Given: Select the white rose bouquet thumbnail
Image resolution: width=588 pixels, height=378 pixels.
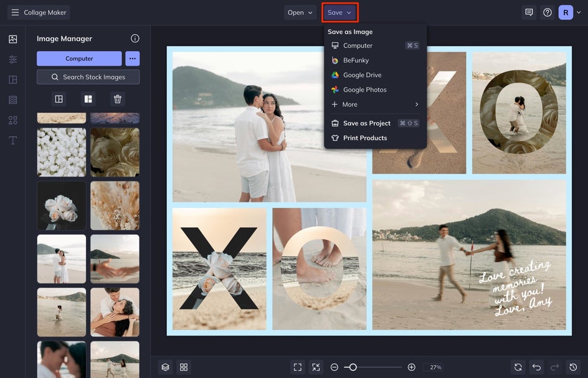Looking at the screenshot, I should (62, 206).
